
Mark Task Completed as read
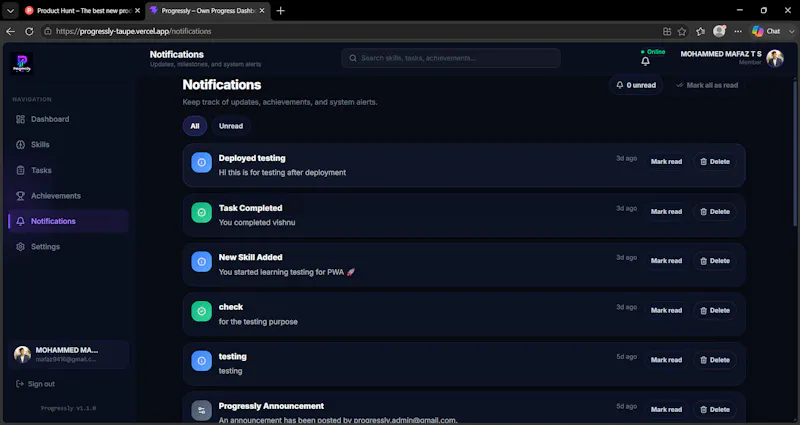[666, 212]
